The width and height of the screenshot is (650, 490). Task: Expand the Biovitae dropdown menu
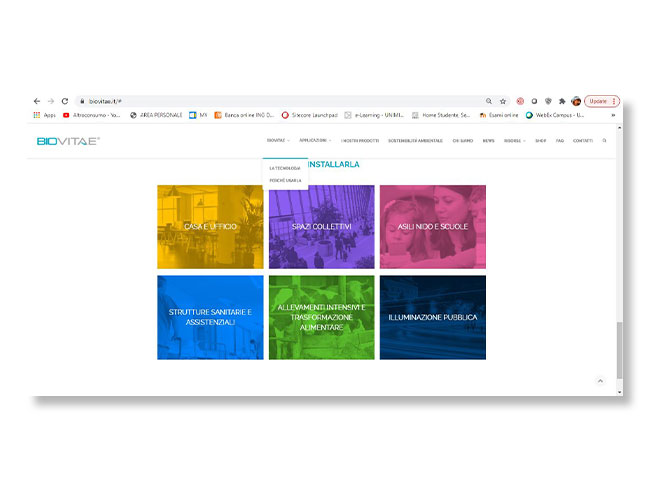coord(278,141)
